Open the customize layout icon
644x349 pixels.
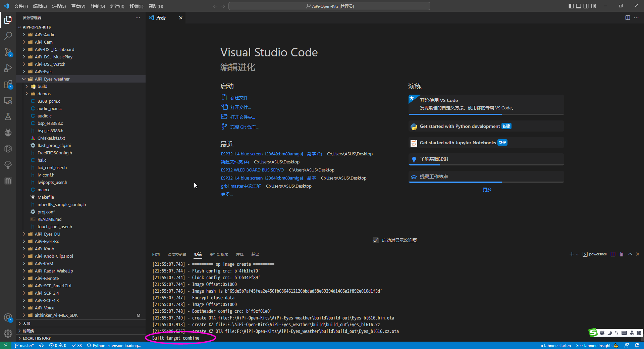[x=594, y=6]
